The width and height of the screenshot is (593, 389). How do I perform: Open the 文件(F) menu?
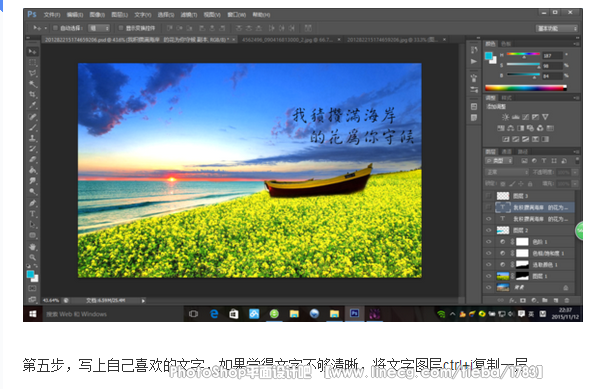[x=52, y=15]
